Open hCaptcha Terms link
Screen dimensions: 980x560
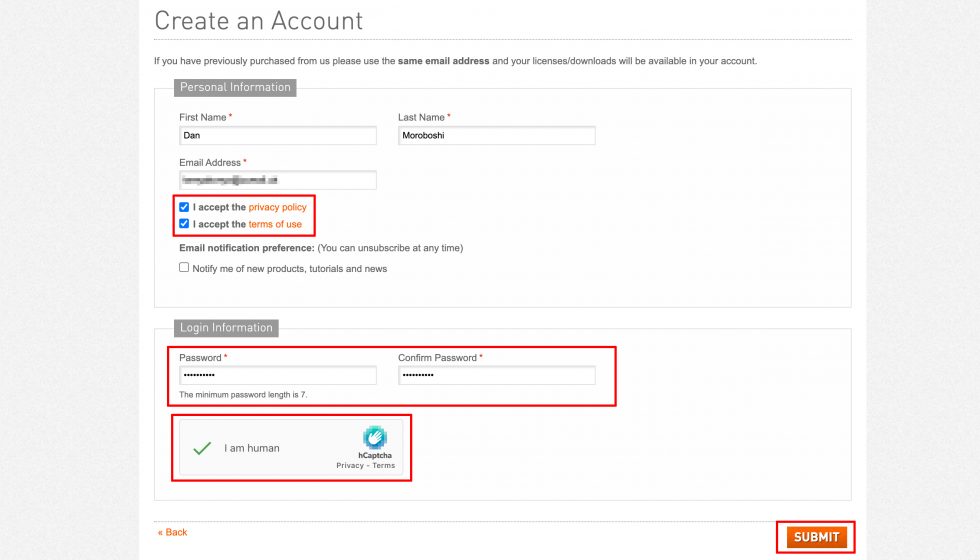click(x=384, y=466)
